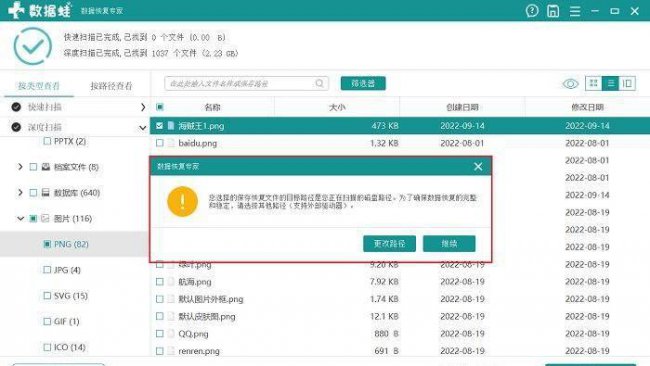The height and width of the screenshot is (366, 650).
Task: Check the 默认皮肤图.png checkbox
Action: point(160,316)
